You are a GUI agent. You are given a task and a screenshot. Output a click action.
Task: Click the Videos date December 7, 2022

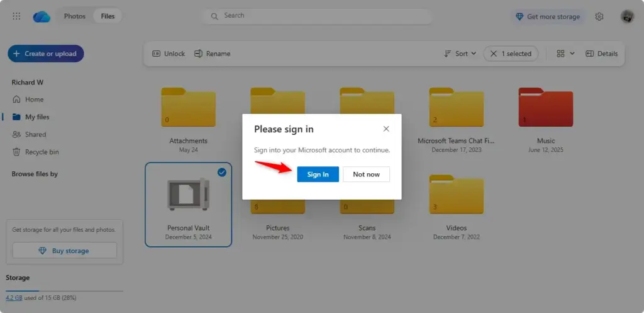[x=457, y=237]
